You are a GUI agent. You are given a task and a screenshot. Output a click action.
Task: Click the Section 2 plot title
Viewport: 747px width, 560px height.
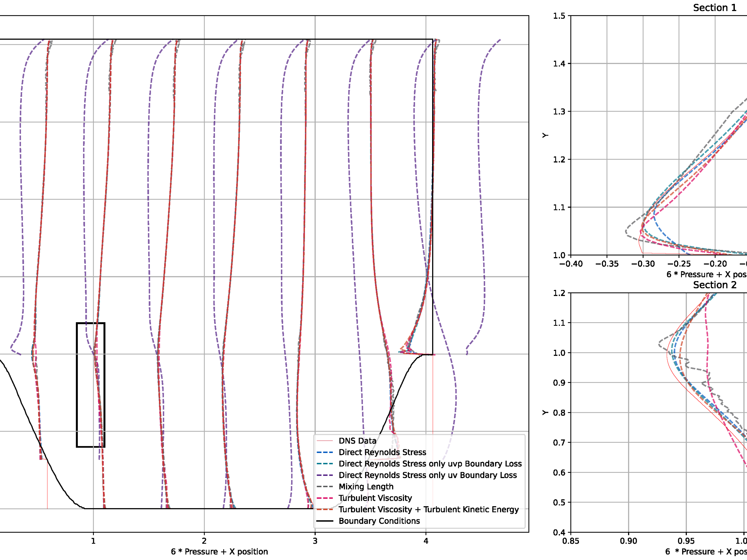coord(715,285)
